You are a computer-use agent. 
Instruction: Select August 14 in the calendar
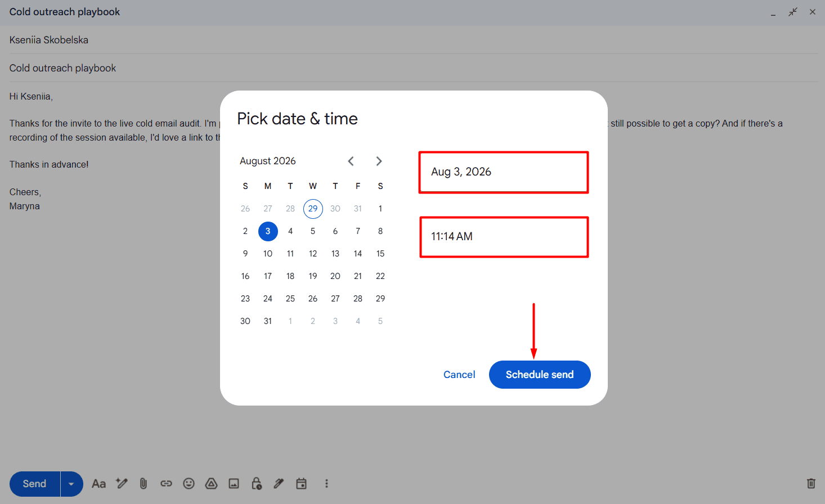tap(358, 254)
